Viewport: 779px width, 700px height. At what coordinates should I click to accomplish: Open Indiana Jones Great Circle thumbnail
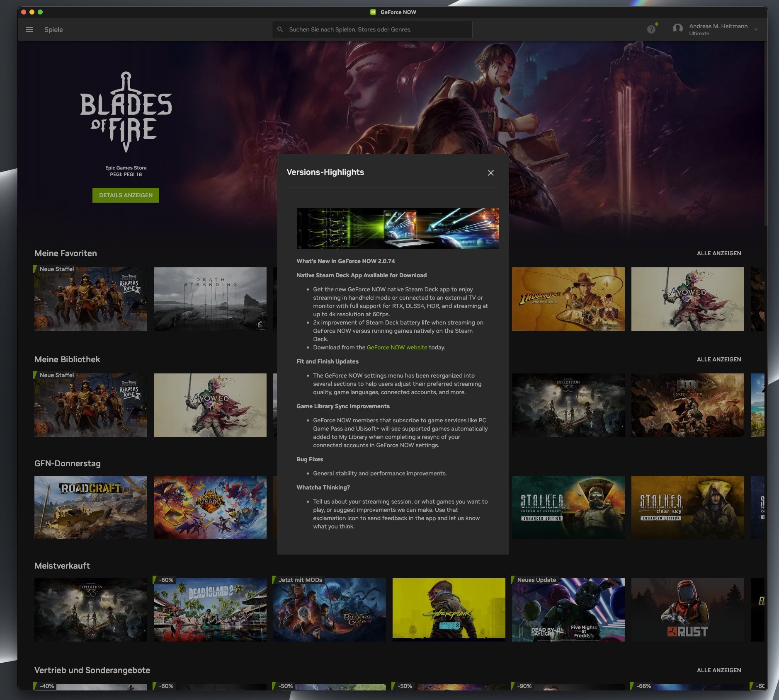[568, 299]
